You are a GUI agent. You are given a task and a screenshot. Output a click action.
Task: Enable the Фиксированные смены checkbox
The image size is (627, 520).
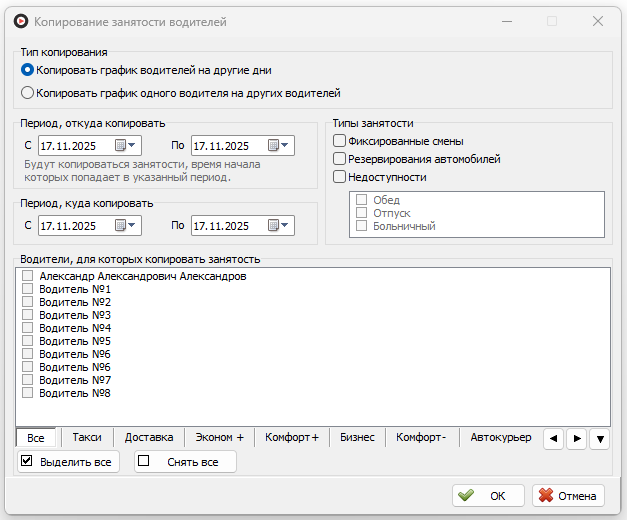click(x=340, y=141)
